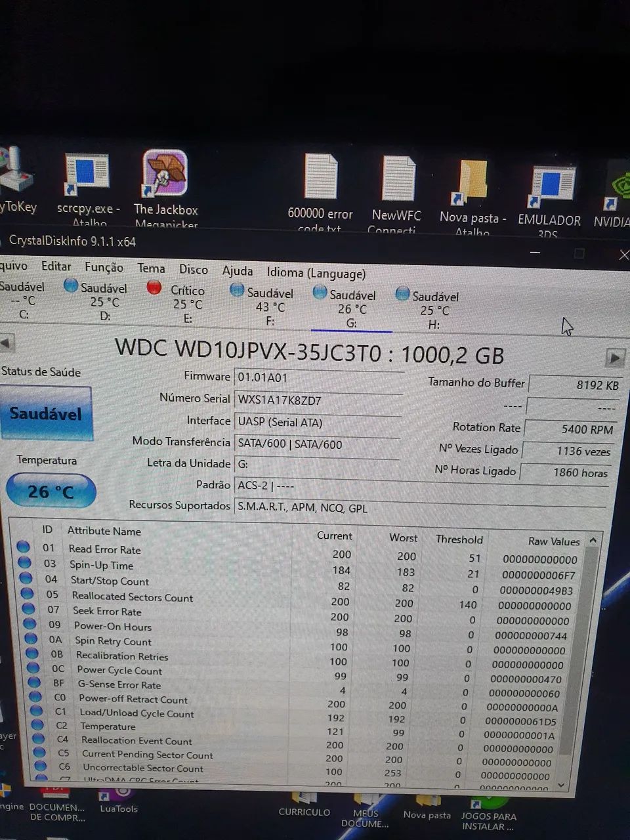Click the power-on count 1136 vezes

(568, 451)
